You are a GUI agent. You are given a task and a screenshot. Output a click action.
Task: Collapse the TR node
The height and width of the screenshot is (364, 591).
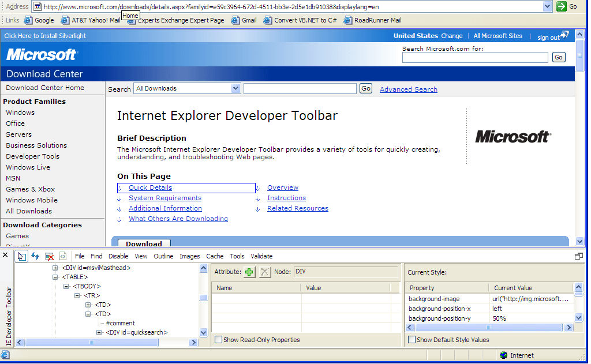[x=77, y=295]
